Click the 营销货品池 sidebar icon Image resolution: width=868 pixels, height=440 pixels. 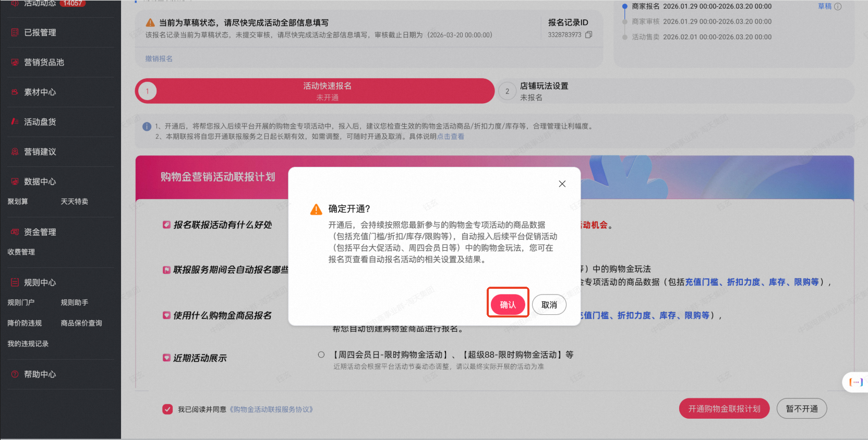pos(15,62)
